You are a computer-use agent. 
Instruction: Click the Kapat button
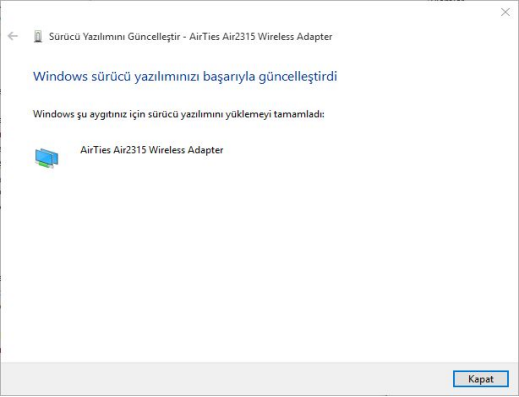coord(481,379)
